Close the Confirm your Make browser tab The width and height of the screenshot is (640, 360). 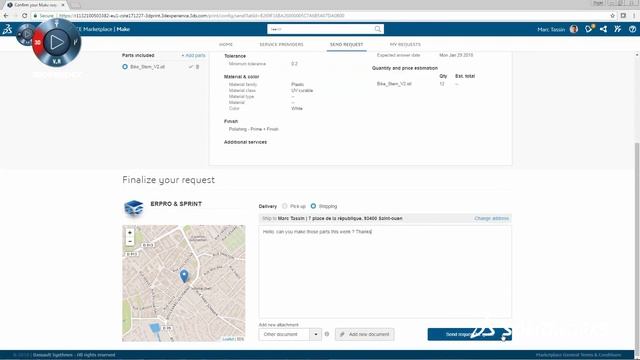pos(63,5)
